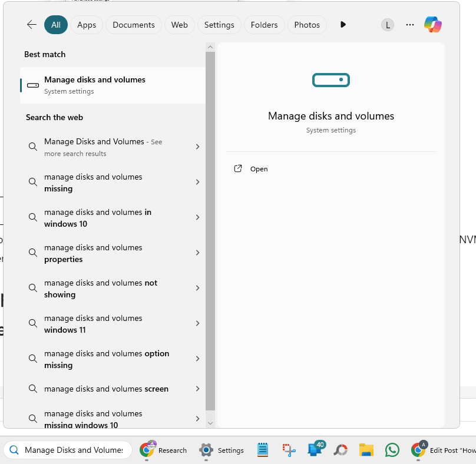Open Manage disks and volumes best match

[x=113, y=85]
